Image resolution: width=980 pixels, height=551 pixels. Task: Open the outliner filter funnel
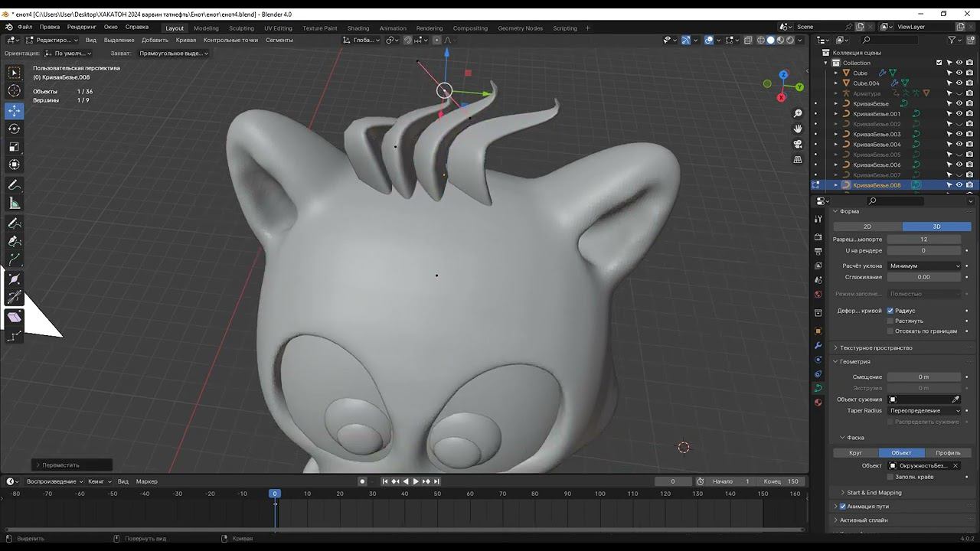(x=952, y=40)
